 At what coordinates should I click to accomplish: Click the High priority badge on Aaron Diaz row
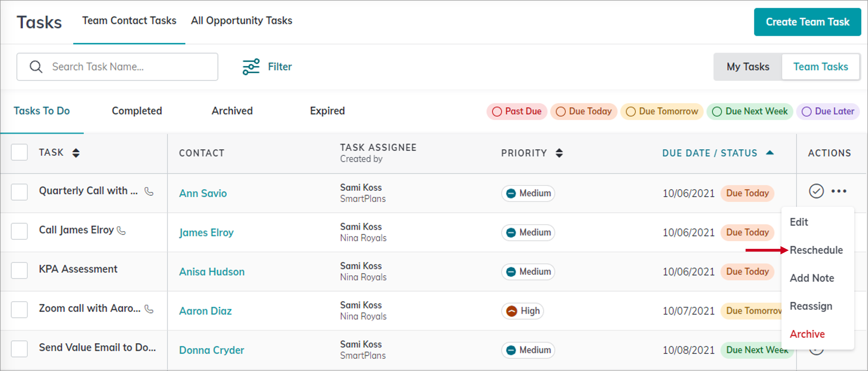(x=522, y=311)
